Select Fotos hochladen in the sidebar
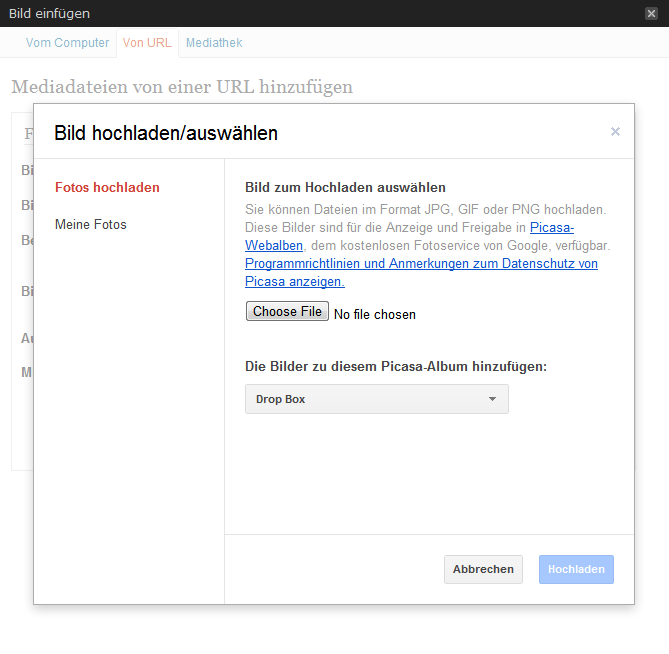The image size is (669, 654). coord(107,187)
